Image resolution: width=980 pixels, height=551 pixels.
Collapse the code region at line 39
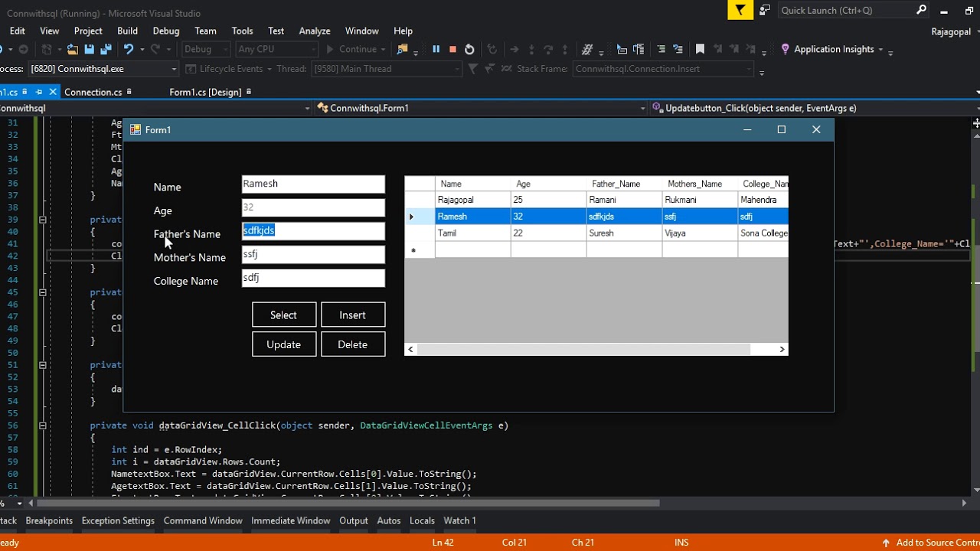43,220
